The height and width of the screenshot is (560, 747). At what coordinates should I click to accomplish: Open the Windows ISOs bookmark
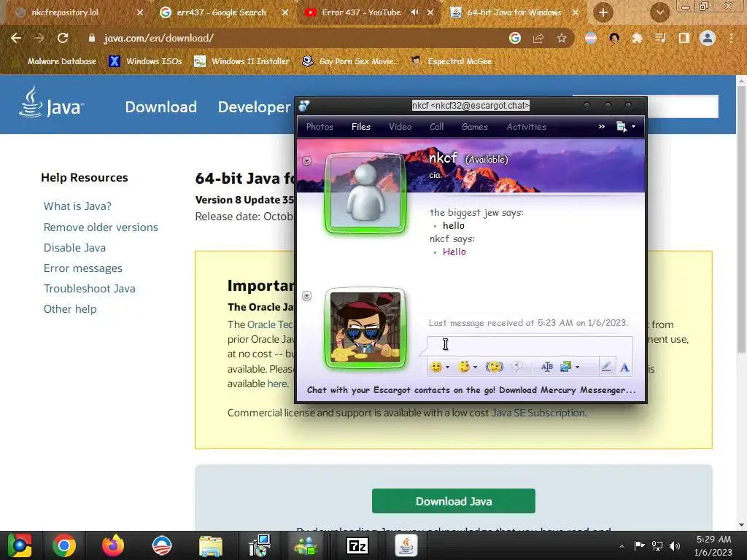(x=146, y=61)
